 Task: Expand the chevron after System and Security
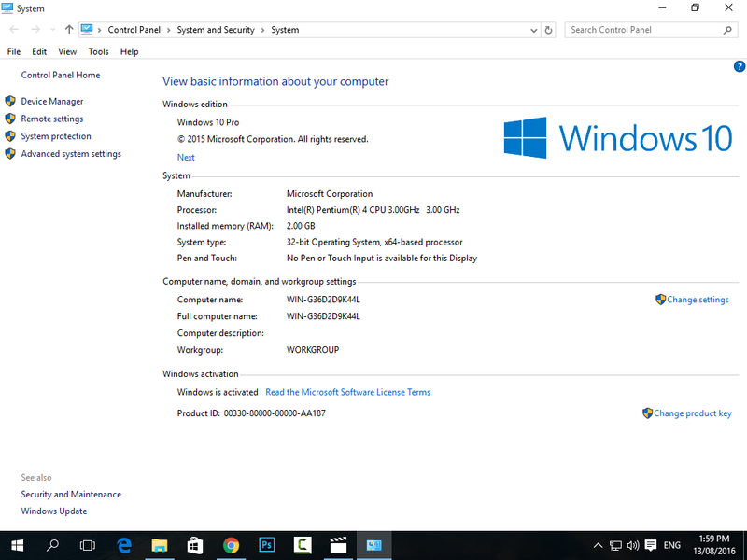262,30
